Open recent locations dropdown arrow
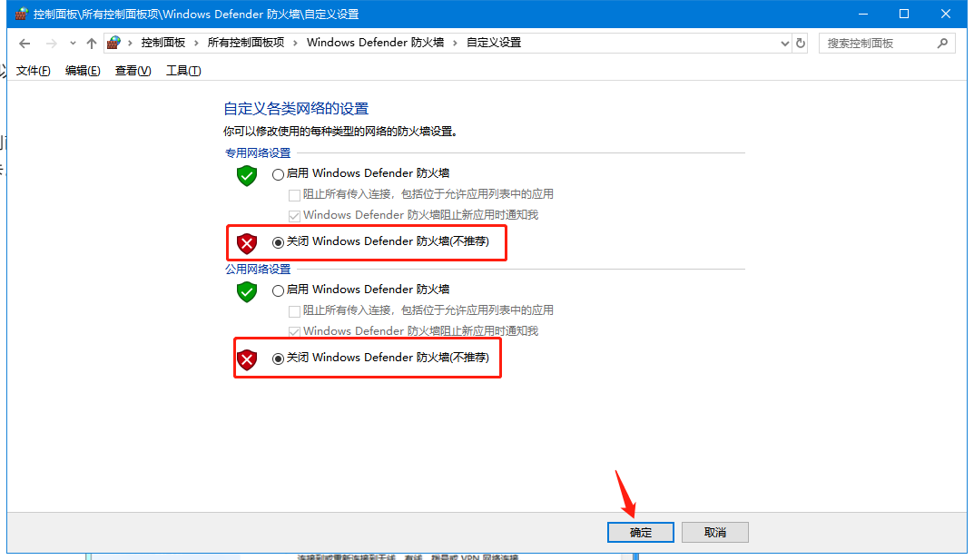This screenshot has width=974, height=560. pyautogui.click(x=73, y=43)
